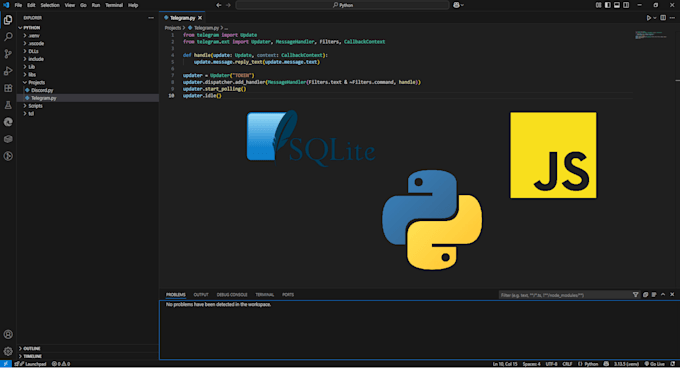Switch to the OUTPUT panel tab
The height and width of the screenshot is (368, 680).
(201, 295)
